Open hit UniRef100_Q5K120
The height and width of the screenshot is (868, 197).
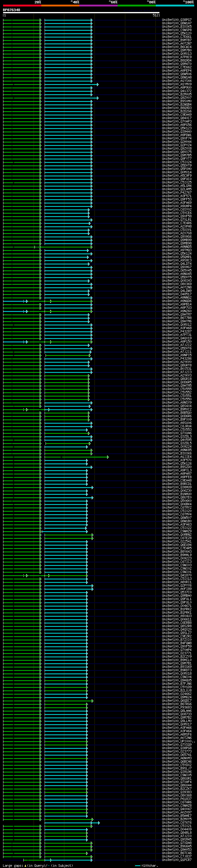click(x=176, y=33)
